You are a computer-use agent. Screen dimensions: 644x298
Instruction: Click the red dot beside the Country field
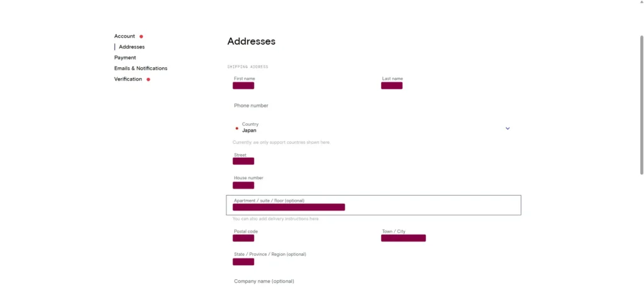click(x=237, y=128)
